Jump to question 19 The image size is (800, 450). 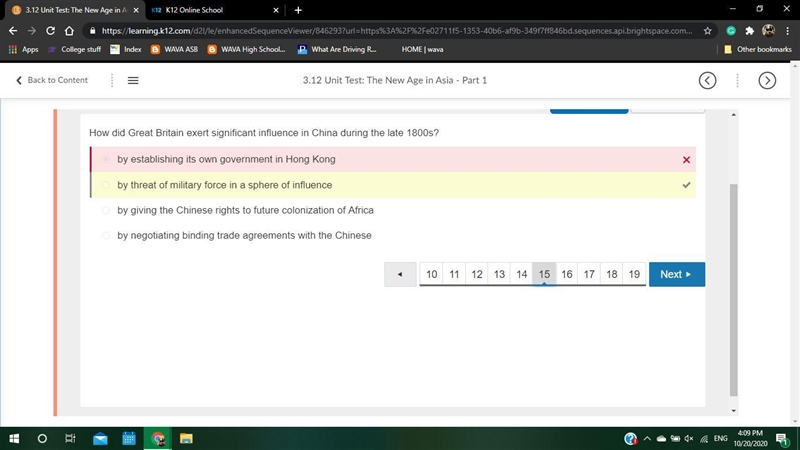pyautogui.click(x=634, y=274)
